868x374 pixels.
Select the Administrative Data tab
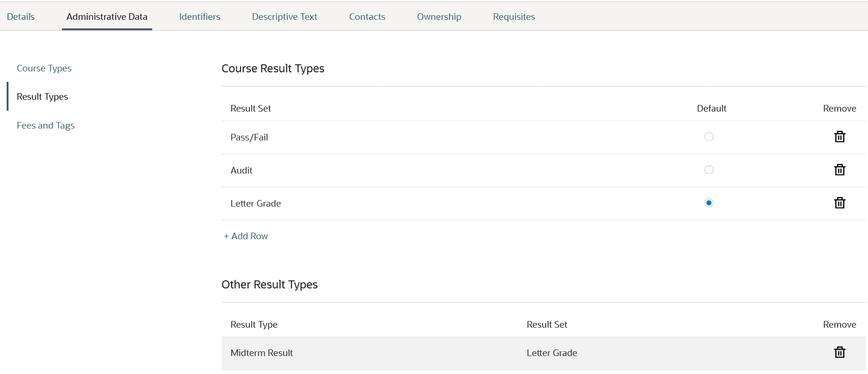pyautogui.click(x=107, y=17)
